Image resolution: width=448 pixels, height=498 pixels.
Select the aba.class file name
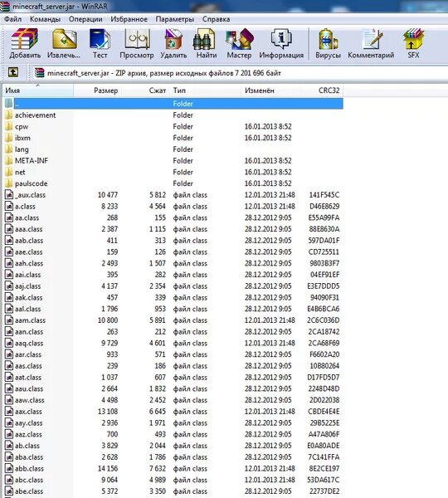tap(29, 457)
